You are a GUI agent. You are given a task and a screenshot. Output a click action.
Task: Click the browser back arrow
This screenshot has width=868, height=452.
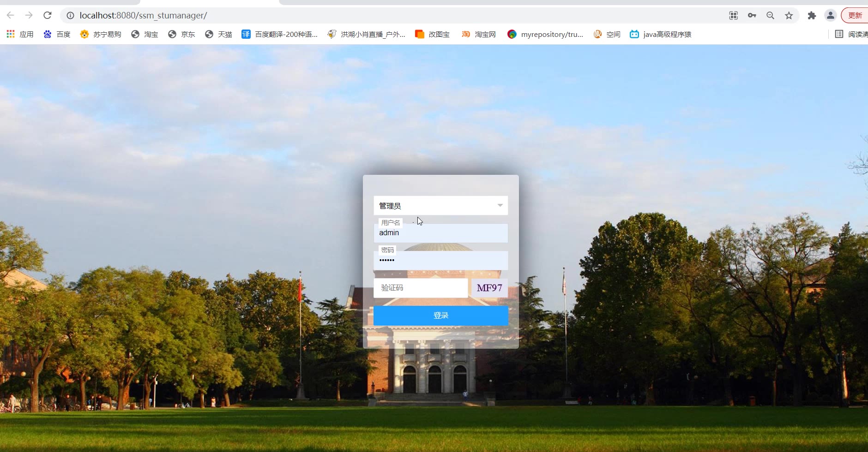10,15
